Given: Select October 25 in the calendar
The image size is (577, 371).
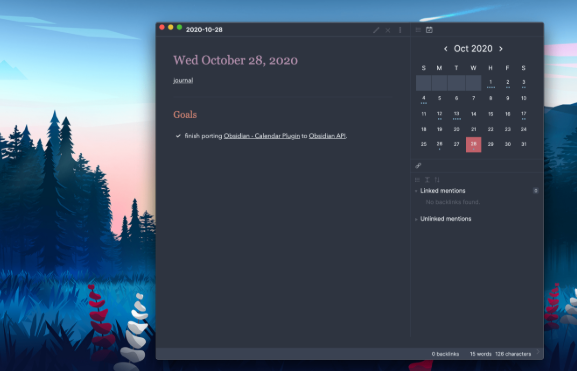Looking at the screenshot, I should point(424,145).
